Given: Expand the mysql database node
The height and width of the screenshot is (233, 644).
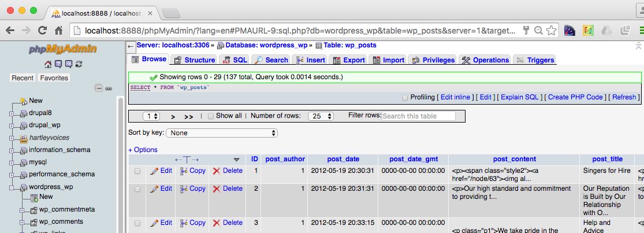Looking at the screenshot, I should pyautogui.click(x=12, y=162).
